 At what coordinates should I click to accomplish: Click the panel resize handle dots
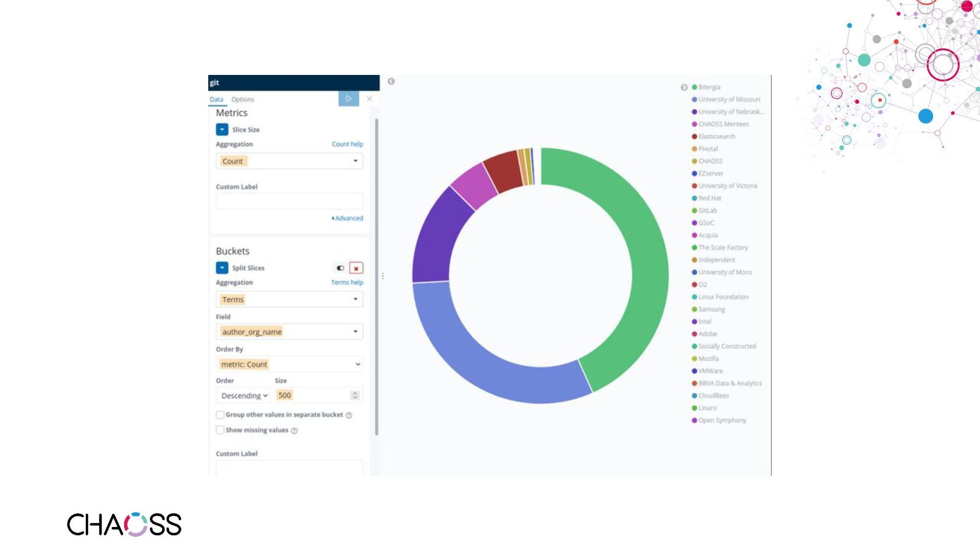(x=383, y=276)
